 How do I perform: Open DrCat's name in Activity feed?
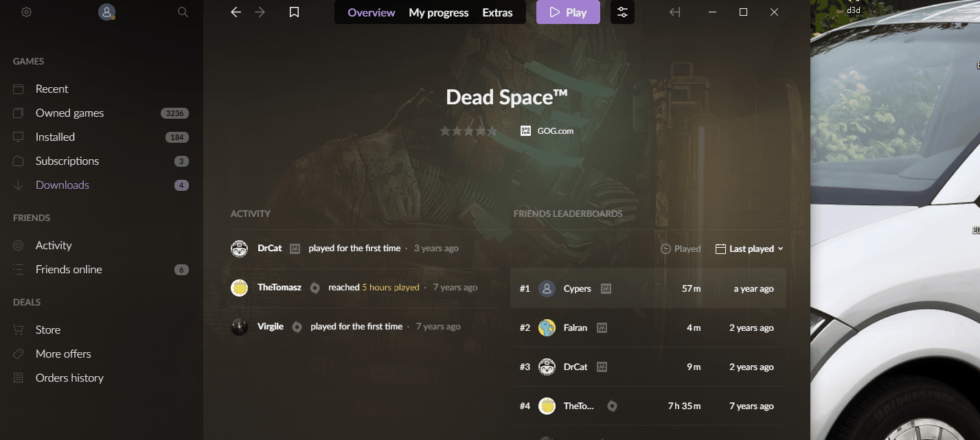click(x=269, y=248)
